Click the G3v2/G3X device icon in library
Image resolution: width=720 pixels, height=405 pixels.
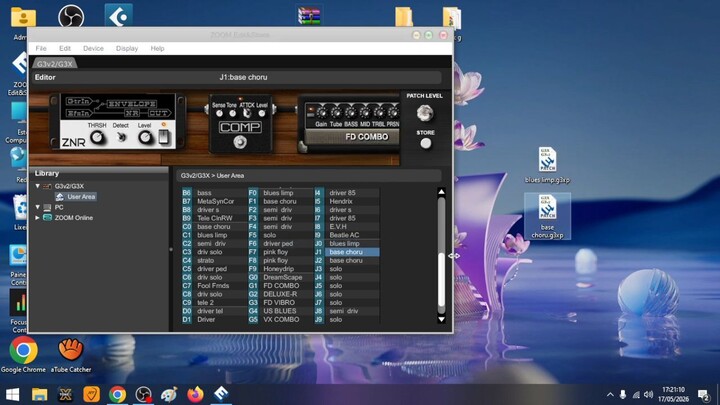pyautogui.click(x=47, y=186)
